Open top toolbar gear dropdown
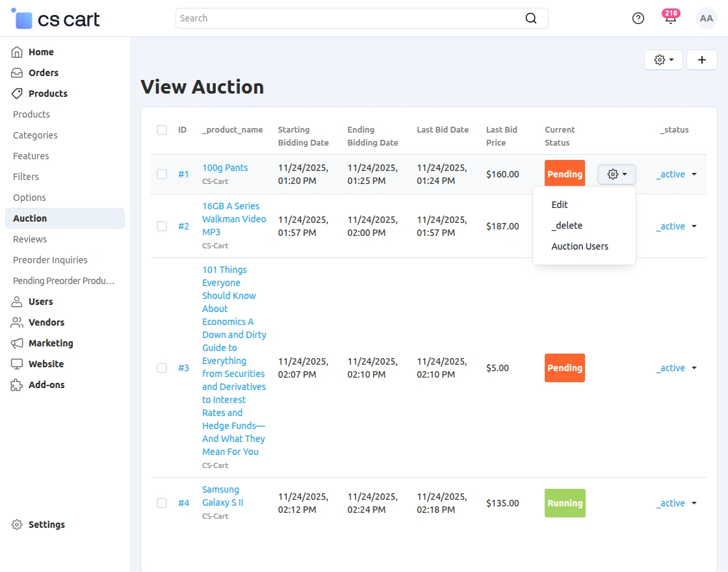Viewport: 728px width, 572px height. click(663, 60)
